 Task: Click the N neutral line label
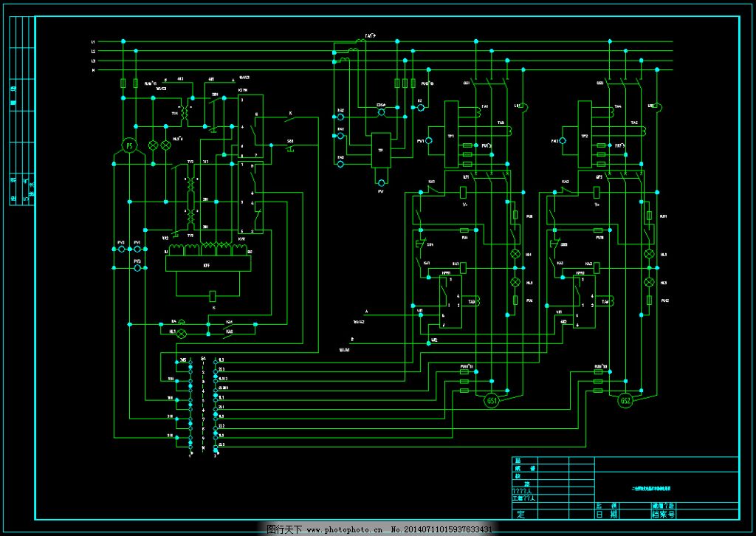(x=94, y=70)
